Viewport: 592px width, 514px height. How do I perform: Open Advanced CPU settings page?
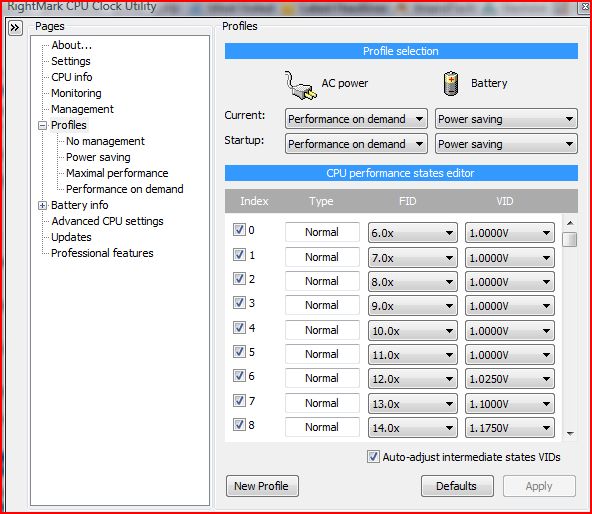click(x=107, y=221)
